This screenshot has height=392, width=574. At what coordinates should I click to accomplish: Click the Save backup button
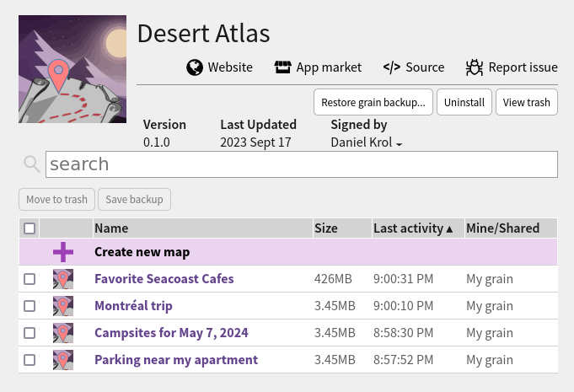click(x=134, y=200)
